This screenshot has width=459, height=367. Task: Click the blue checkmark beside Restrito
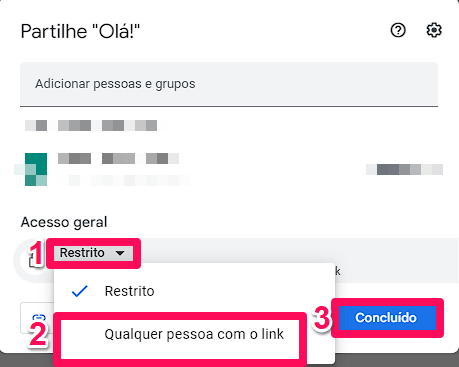point(80,291)
